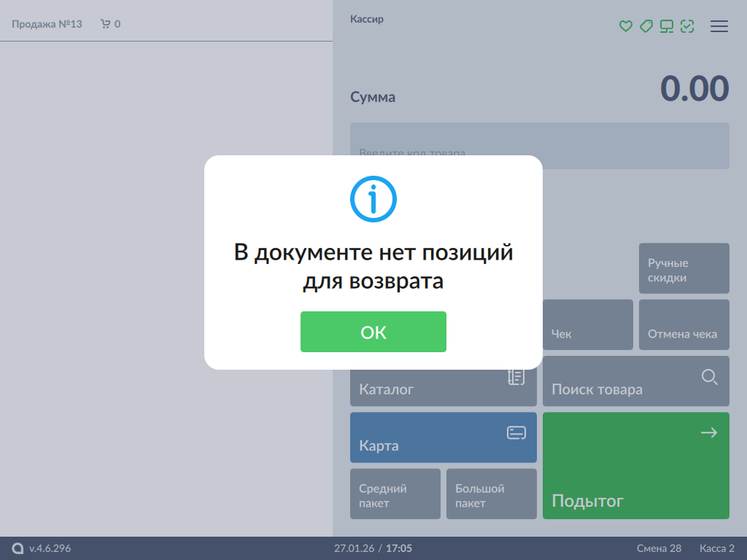The image size is (747, 560).
Task: Click the dashed checkmark status icon
Action: pyautogui.click(x=686, y=26)
